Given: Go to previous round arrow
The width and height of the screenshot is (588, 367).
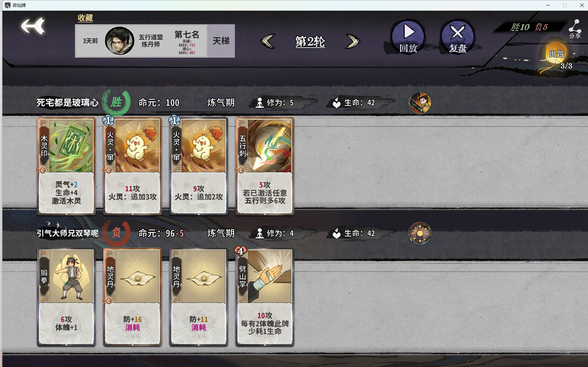Looking at the screenshot, I should pyautogui.click(x=268, y=41).
